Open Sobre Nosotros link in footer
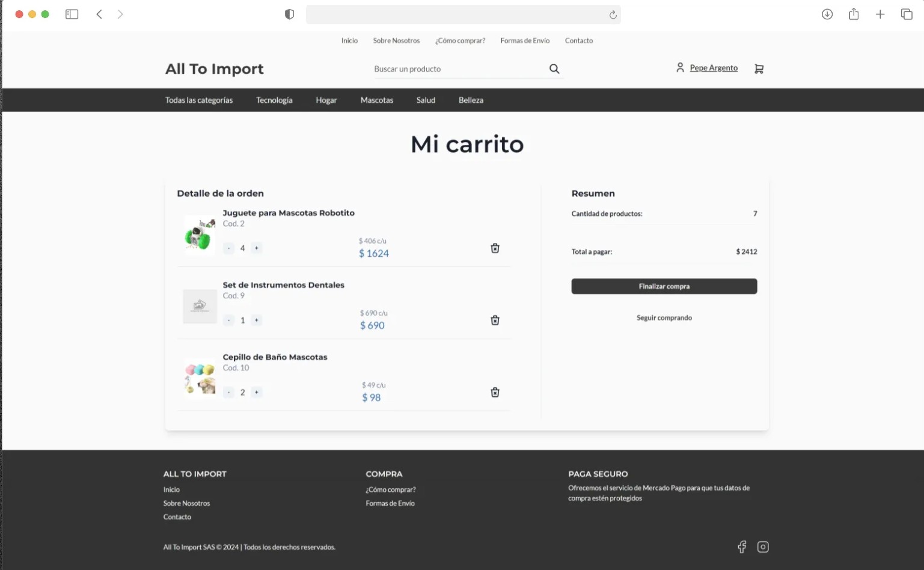Image resolution: width=924 pixels, height=570 pixels. pos(186,503)
